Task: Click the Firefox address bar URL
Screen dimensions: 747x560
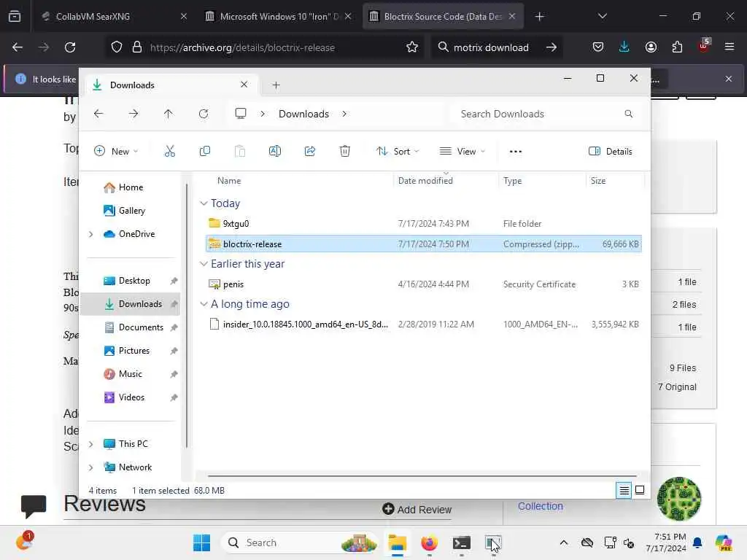Action: point(242,47)
